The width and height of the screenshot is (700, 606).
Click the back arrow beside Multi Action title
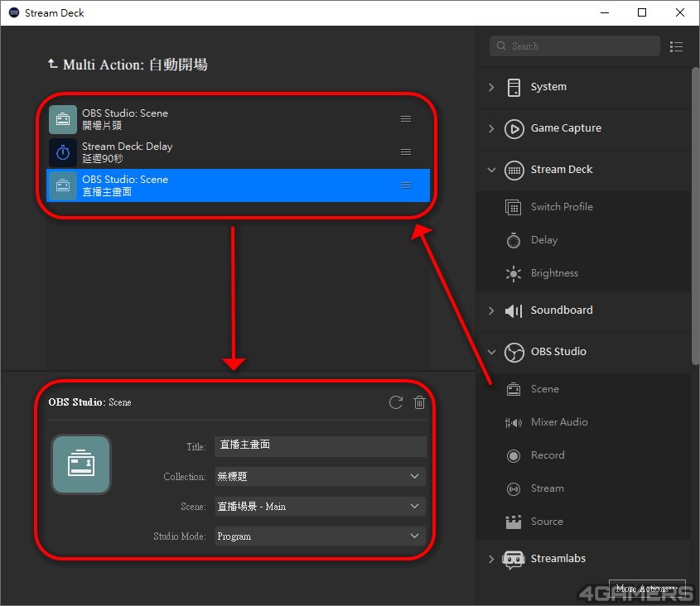point(53,64)
